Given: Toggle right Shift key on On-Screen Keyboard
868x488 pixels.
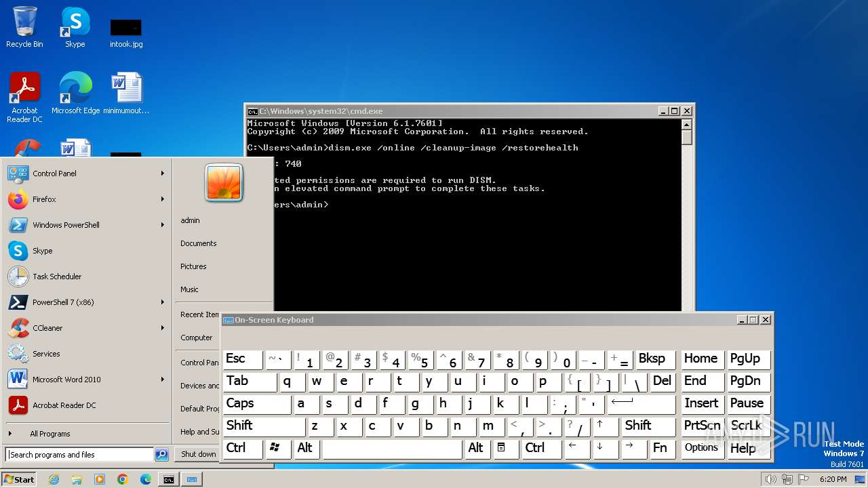Looking at the screenshot, I should [648, 426].
